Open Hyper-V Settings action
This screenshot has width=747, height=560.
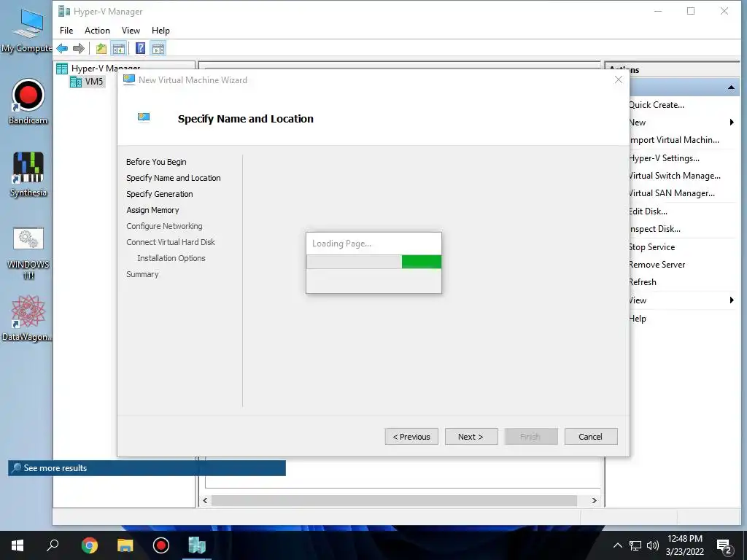[664, 158]
